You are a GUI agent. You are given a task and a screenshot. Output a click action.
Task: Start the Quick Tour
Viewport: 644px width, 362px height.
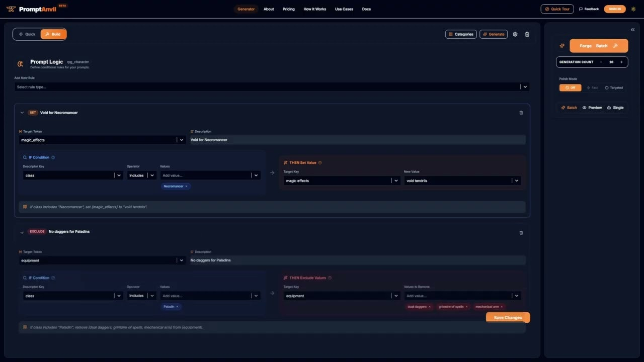(557, 9)
